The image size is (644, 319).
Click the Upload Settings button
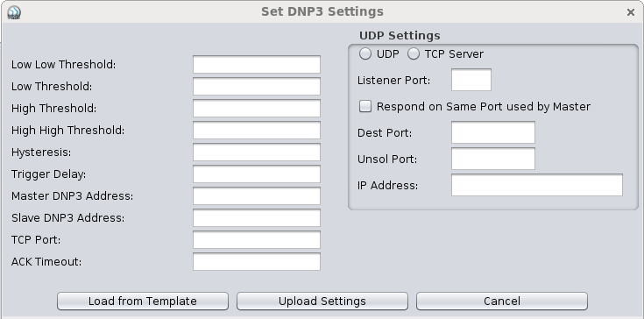pos(322,301)
